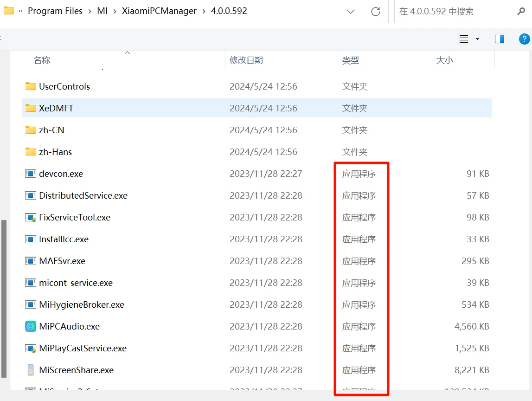Select MiPCAudio.exe file name
This screenshot has width=532, height=401.
click(x=69, y=327)
